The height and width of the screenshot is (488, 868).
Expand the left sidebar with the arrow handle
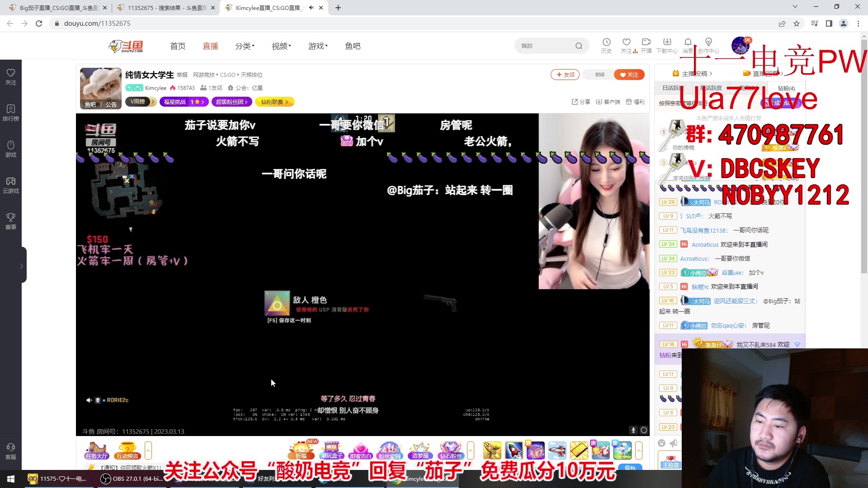point(21,266)
